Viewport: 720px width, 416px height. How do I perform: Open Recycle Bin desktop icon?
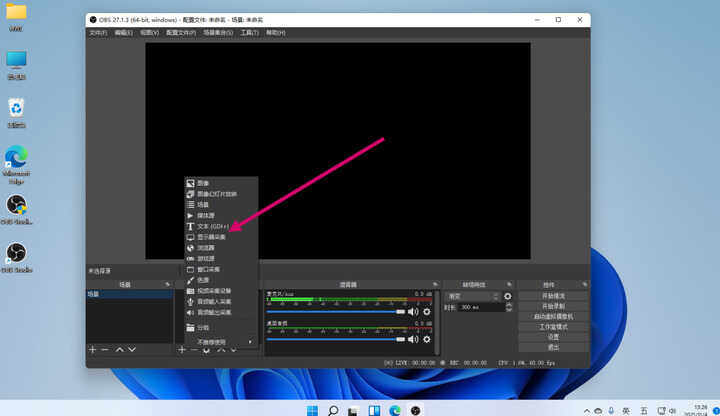point(16,113)
